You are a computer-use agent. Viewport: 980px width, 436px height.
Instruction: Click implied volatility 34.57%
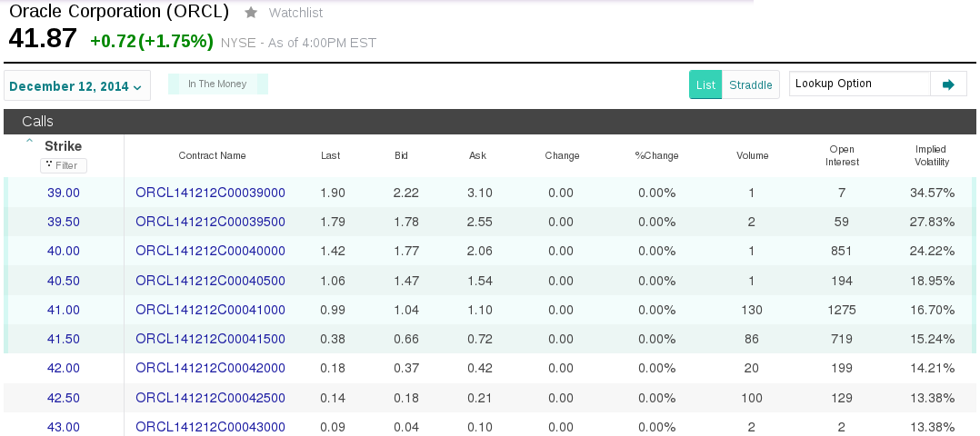[933, 193]
